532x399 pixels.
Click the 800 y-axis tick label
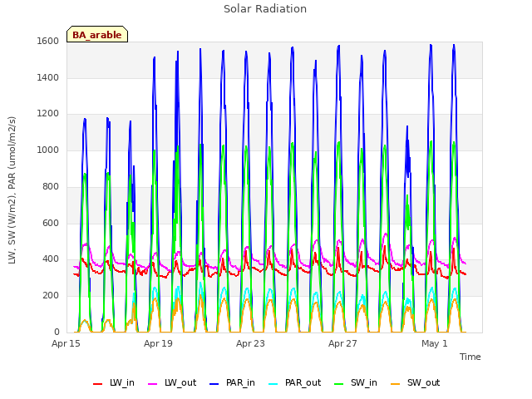51,186
